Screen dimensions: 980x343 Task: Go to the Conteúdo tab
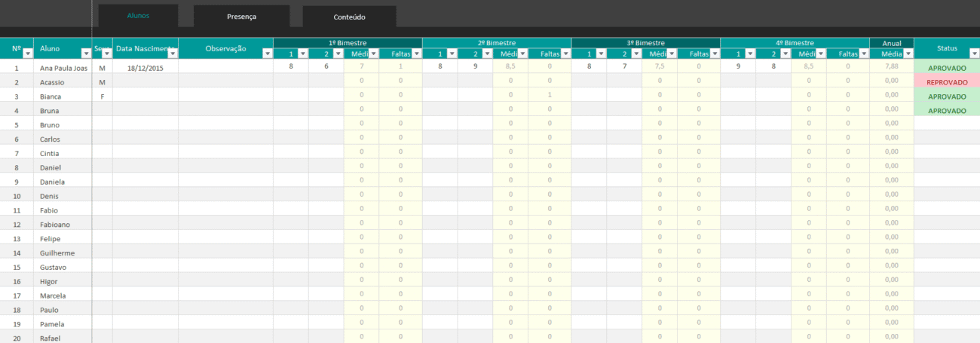(x=349, y=17)
